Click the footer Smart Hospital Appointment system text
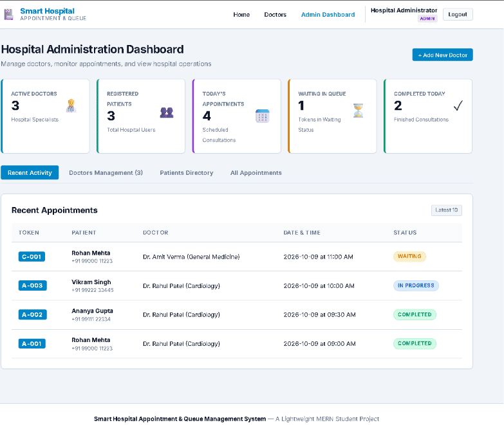 pyautogui.click(x=180, y=419)
